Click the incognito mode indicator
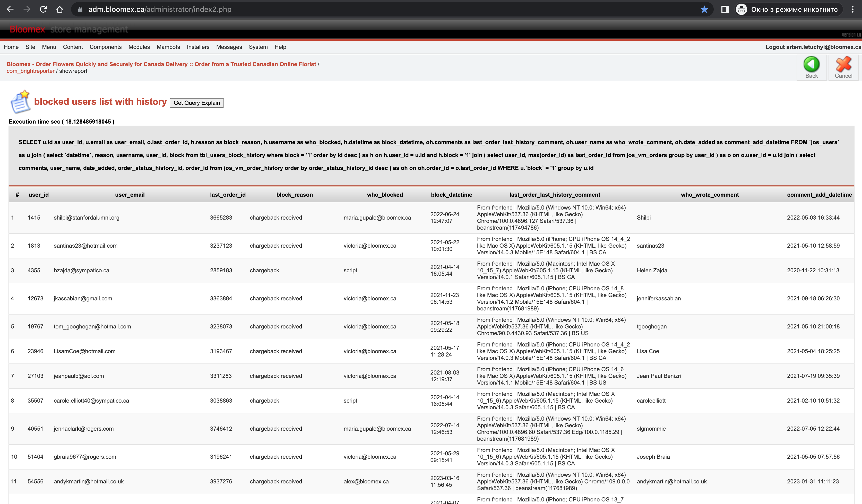The width and height of the screenshot is (862, 504). coord(787,9)
